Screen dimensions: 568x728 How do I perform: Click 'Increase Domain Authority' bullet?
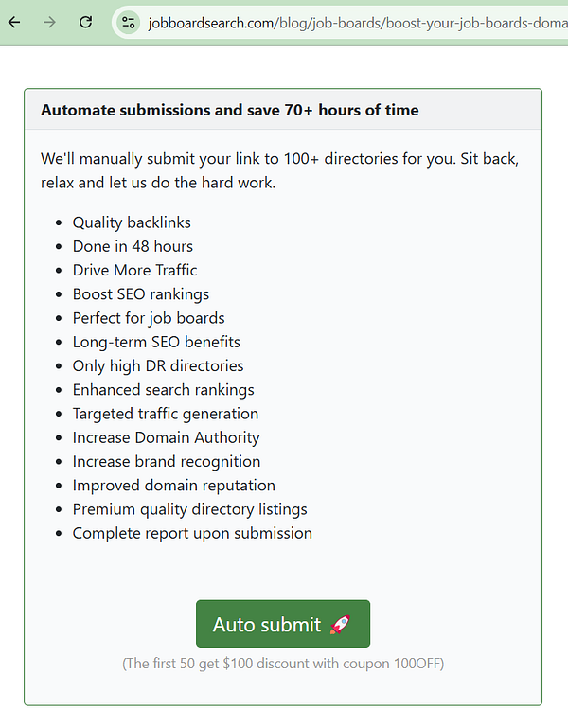point(166,437)
